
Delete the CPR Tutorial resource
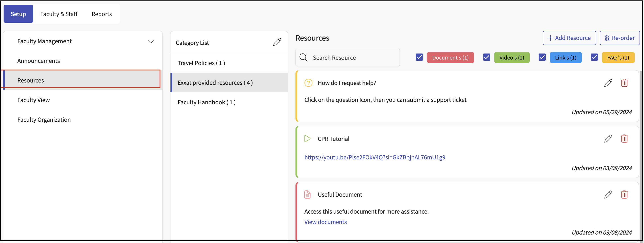[624, 138]
